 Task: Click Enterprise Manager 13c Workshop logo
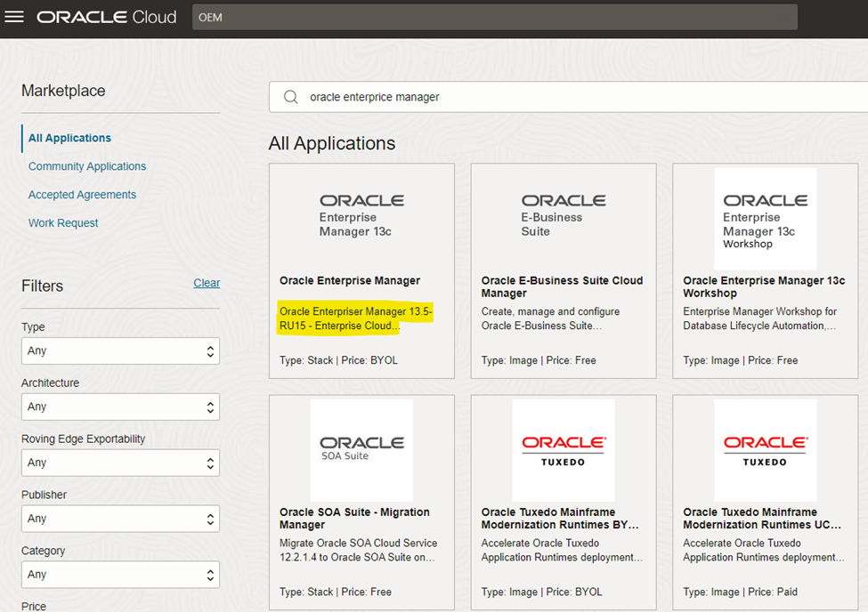pos(765,219)
